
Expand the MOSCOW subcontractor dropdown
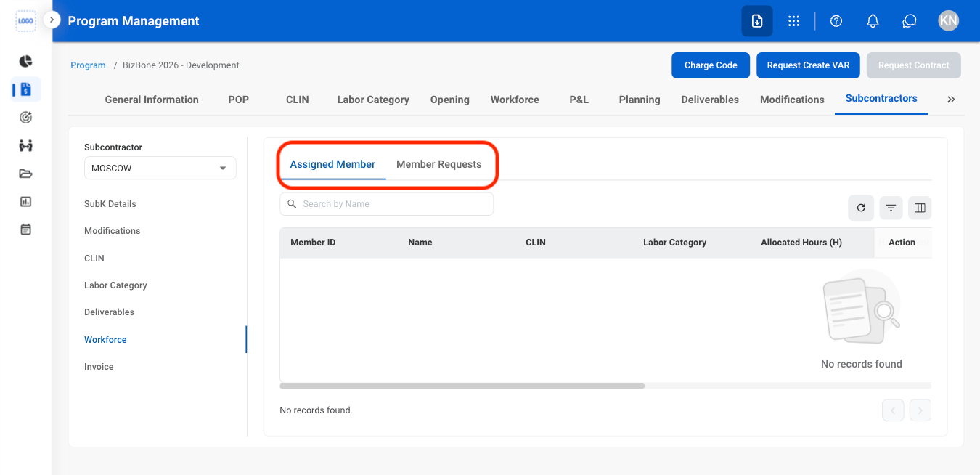(x=160, y=168)
